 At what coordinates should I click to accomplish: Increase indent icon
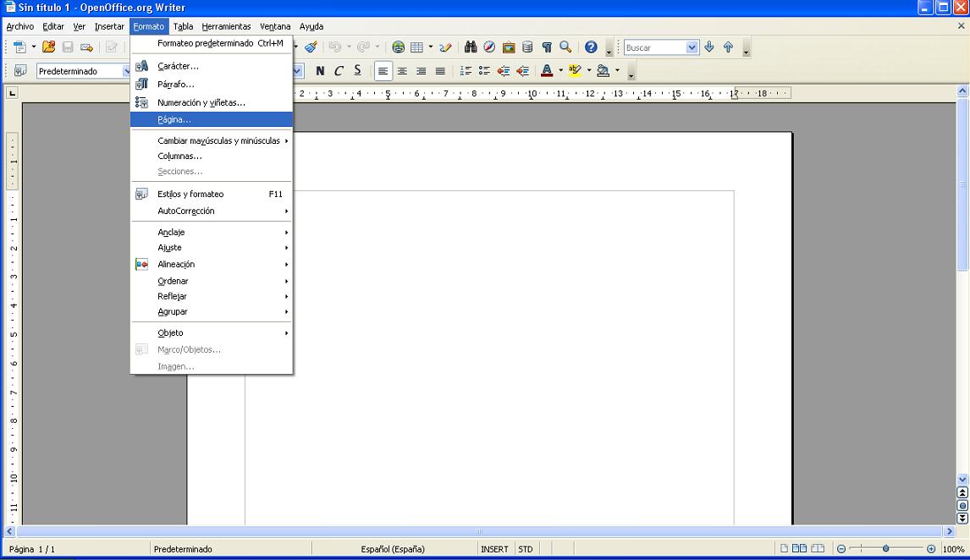(523, 71)
